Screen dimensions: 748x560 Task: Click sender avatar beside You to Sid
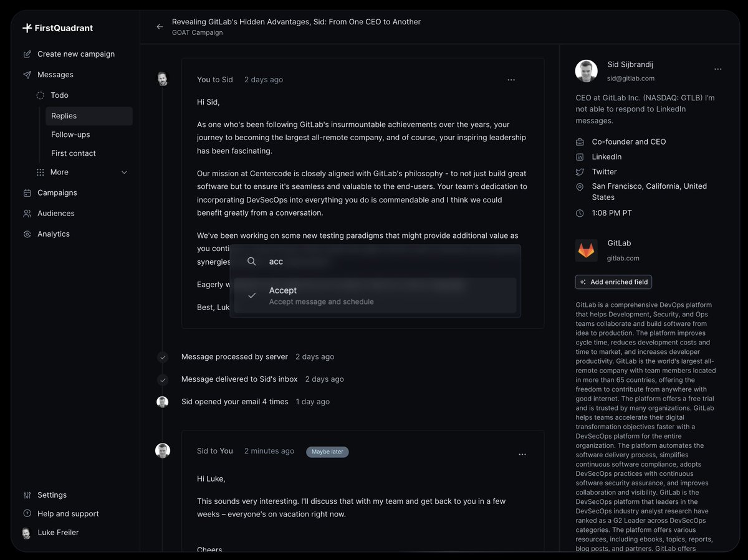(x=163, y=78)
